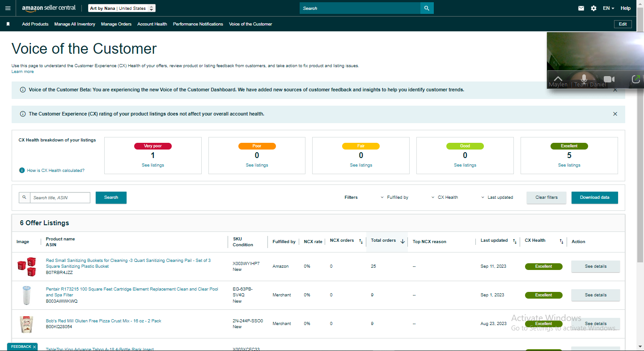This screenshot has height=351, width=644.
Task: See listings under Poor
Action: point(257,165)
